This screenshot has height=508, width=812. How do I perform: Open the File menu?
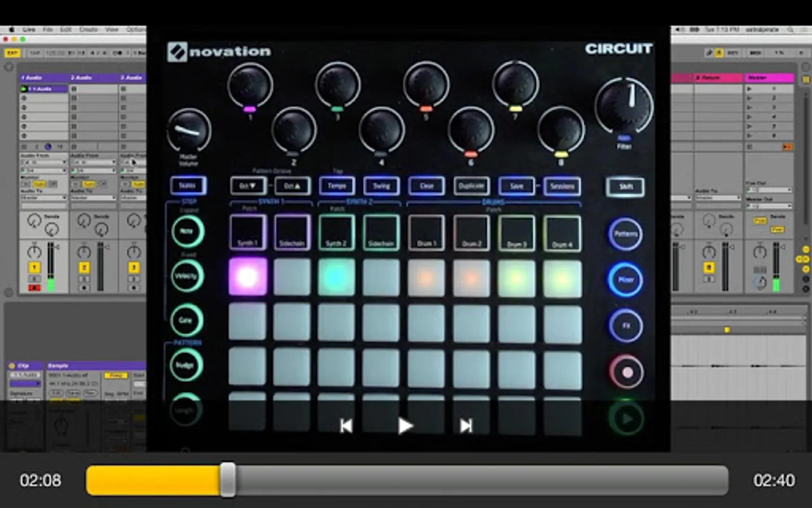pos(48,29)
